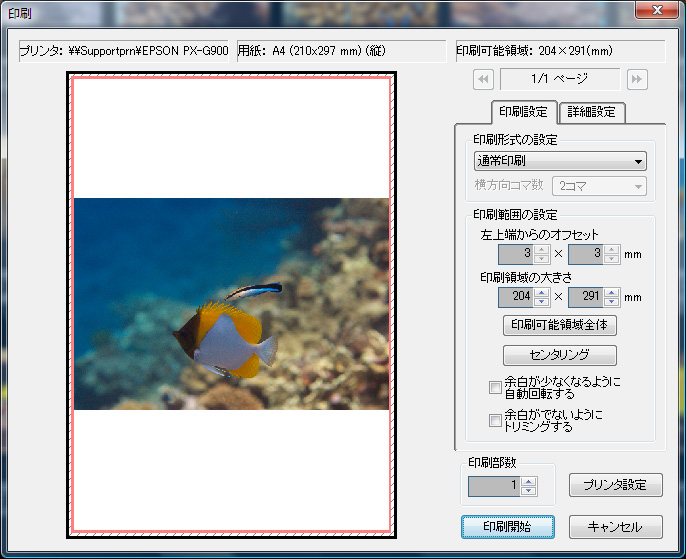
Task: Click the 用紙 A4 paper info text
Action: pyautogui.click(x=341, y=51)
